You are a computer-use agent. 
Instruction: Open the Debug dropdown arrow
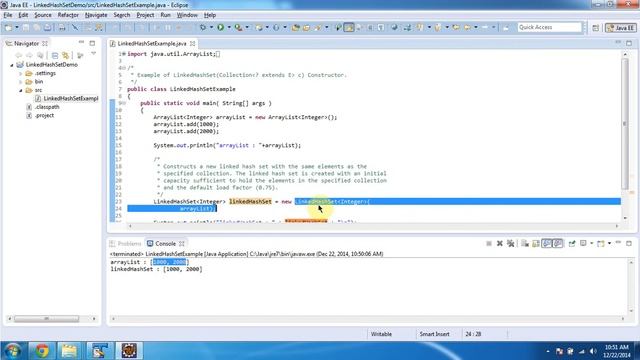pos(211,27)
